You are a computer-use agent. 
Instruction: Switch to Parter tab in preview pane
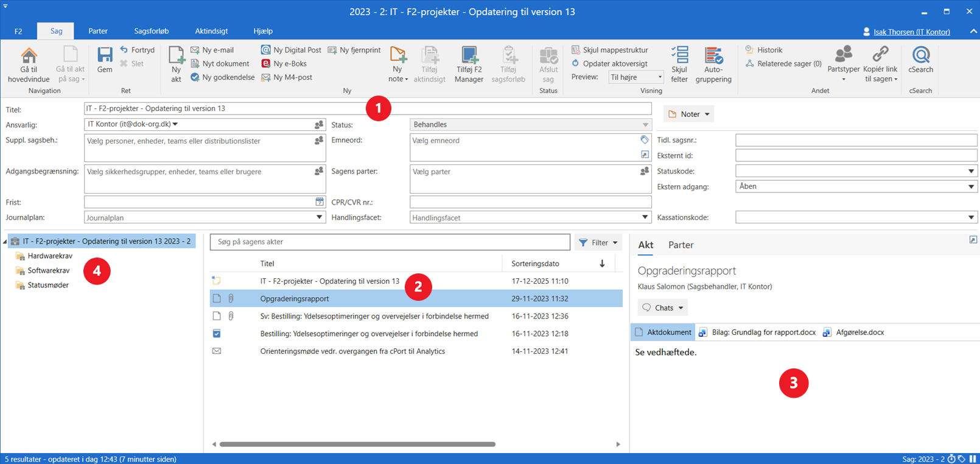tap(681, 245)
